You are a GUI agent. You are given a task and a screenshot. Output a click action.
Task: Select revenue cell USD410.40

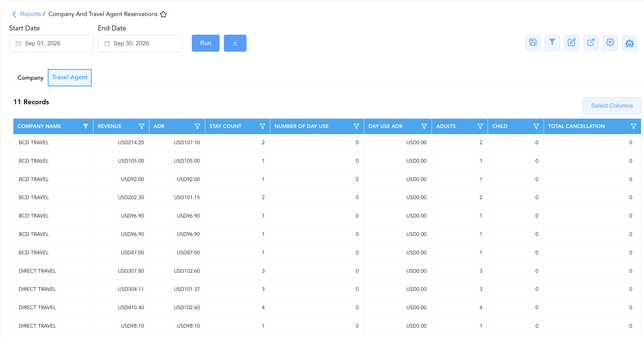(131, 308)
